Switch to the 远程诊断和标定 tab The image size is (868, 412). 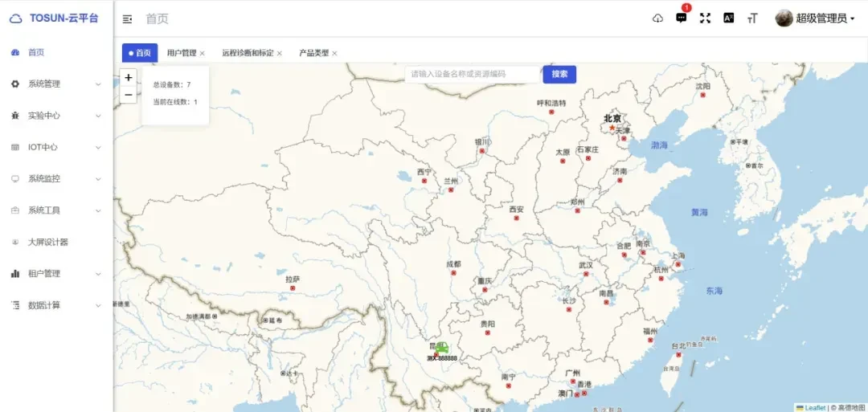pos(248,53)
